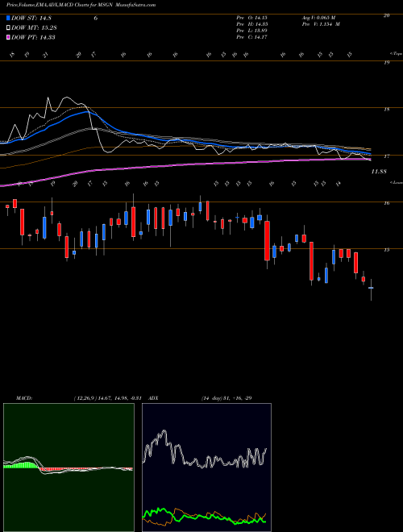Click the 'Avg V: 0.965 M' volume text

click(x=318, y=18)
